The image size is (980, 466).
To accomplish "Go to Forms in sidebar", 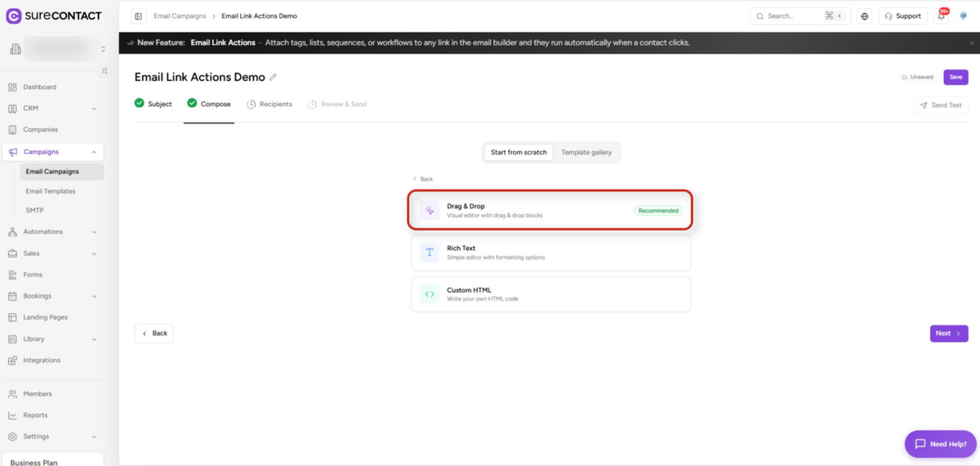I will coord(52,275).
